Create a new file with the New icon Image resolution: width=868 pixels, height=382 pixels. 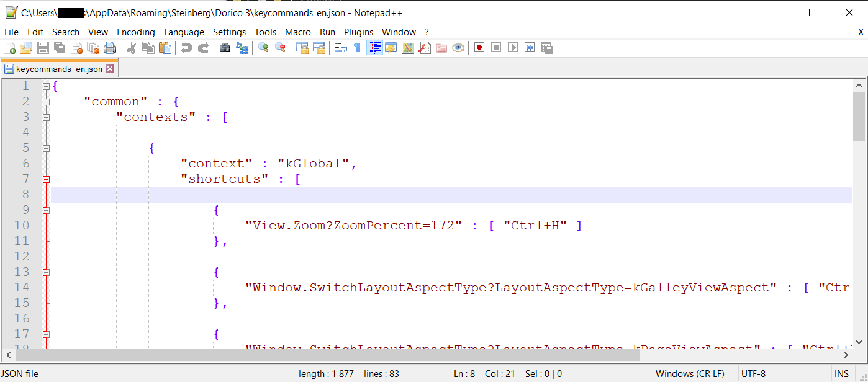(x=10, y=48)
